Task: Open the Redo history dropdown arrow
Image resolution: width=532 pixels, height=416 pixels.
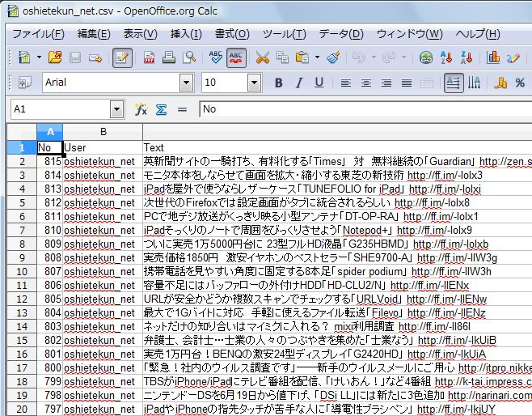Action: click(403, 57)
